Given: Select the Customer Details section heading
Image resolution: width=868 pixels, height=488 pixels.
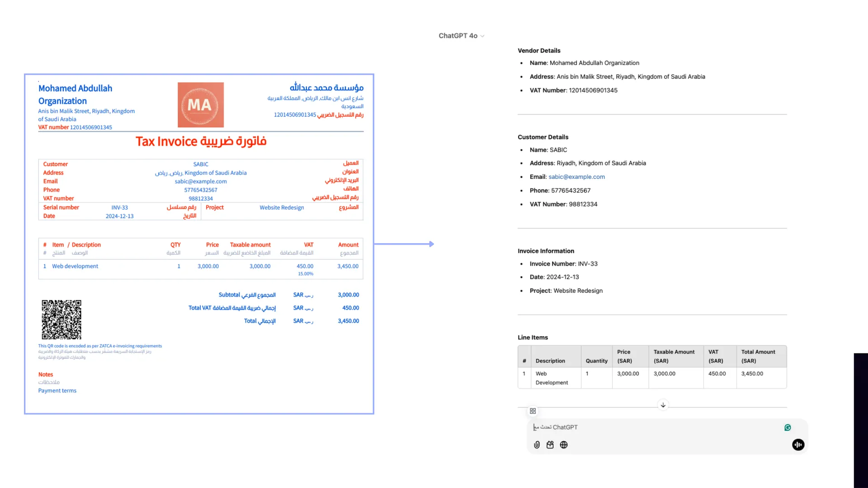Looking at the screenshot, I should [x=542, y=137].
